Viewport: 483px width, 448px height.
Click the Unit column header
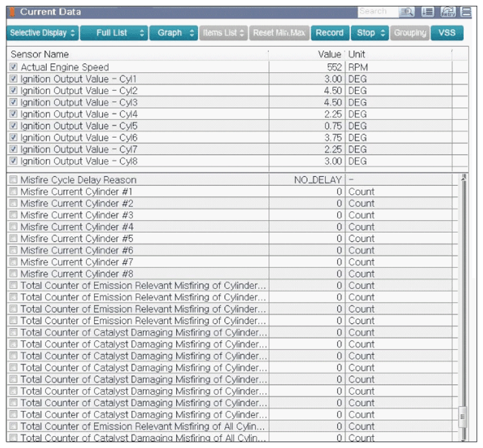click(399, 55)
